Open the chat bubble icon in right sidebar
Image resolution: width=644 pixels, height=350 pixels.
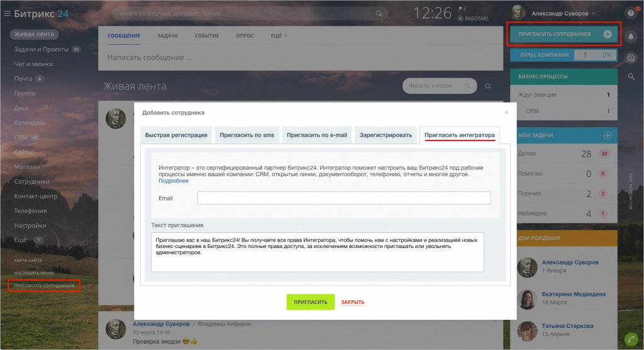pos(631,58)
